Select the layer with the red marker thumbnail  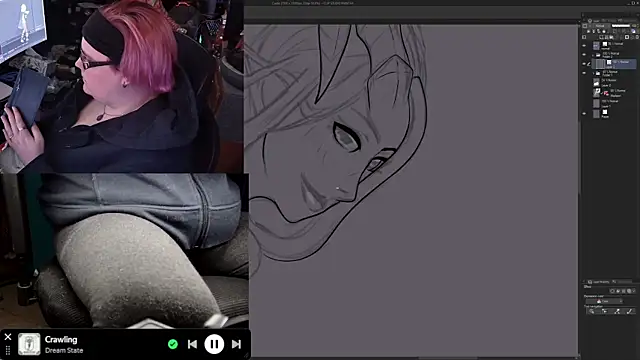click(x=614, y=93)
